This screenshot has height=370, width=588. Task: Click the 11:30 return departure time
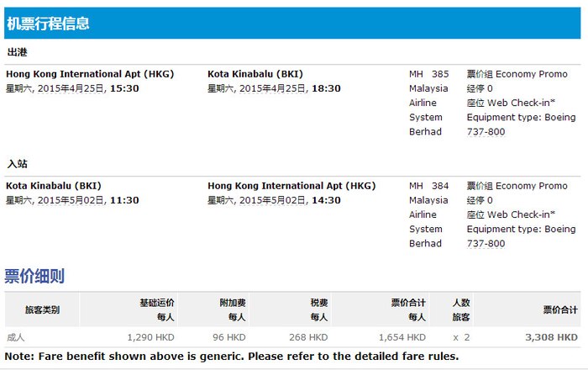click(x=124, y=200)
